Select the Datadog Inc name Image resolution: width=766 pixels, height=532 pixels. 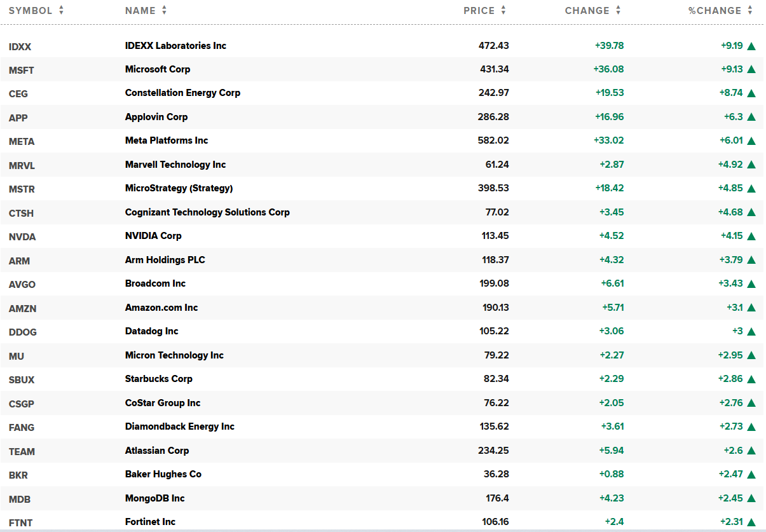tap(152, 331)
